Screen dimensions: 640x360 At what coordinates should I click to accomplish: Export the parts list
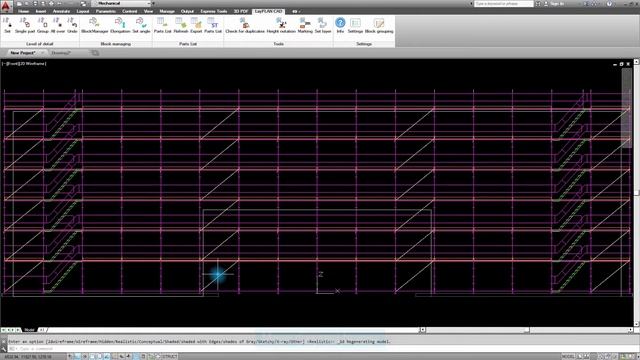(x=196, y=25)
